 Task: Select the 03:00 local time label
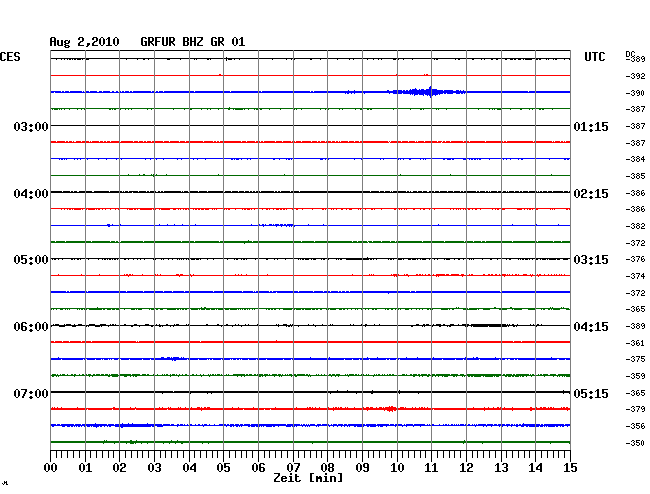31,126
